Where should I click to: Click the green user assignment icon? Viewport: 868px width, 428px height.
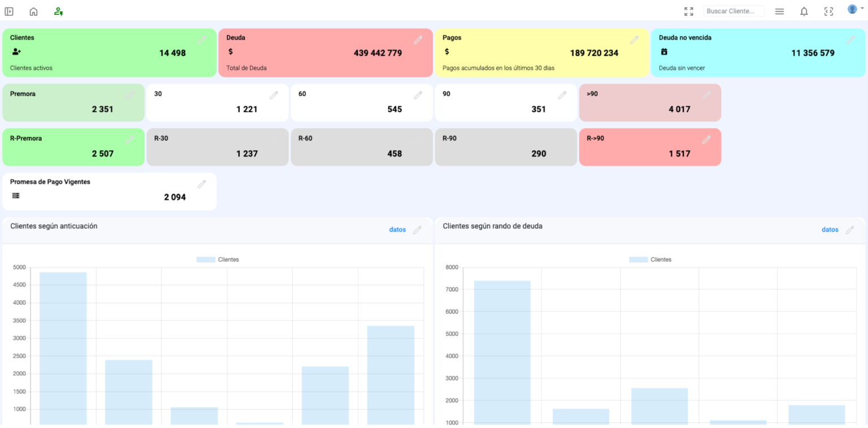coord(58,11)
